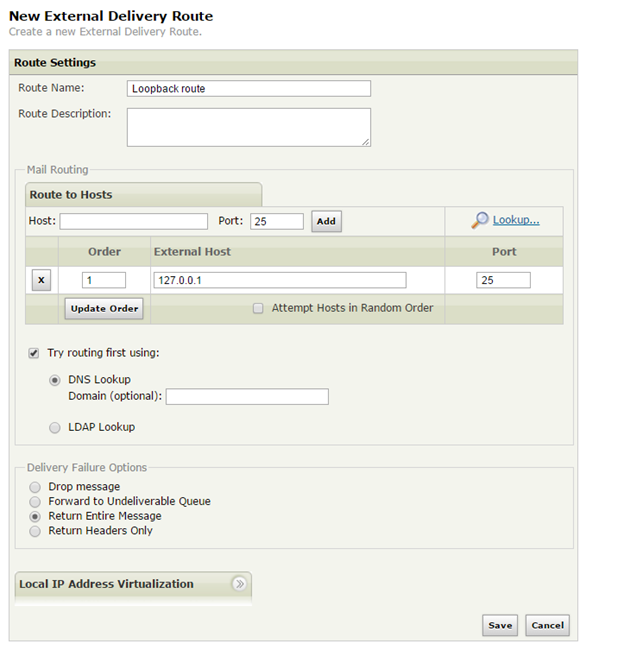Enable Attempt Hosts in Random Order

pyautogui.click(x=258, y=308)
